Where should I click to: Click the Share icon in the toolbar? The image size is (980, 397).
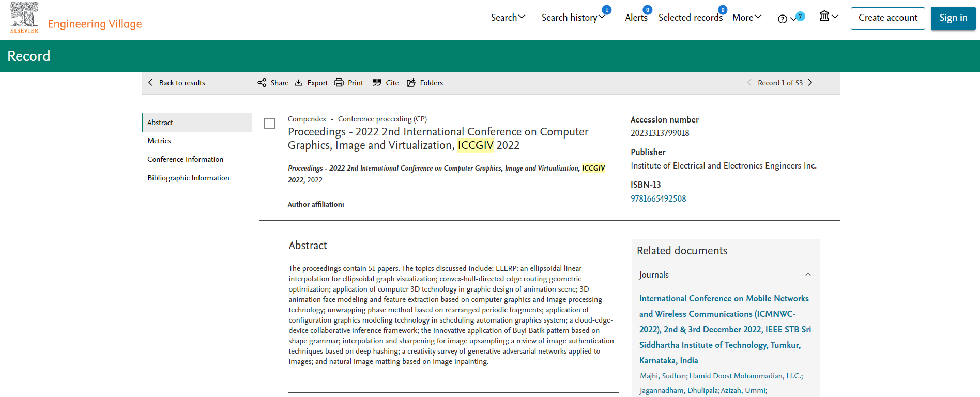click(262, 83)
